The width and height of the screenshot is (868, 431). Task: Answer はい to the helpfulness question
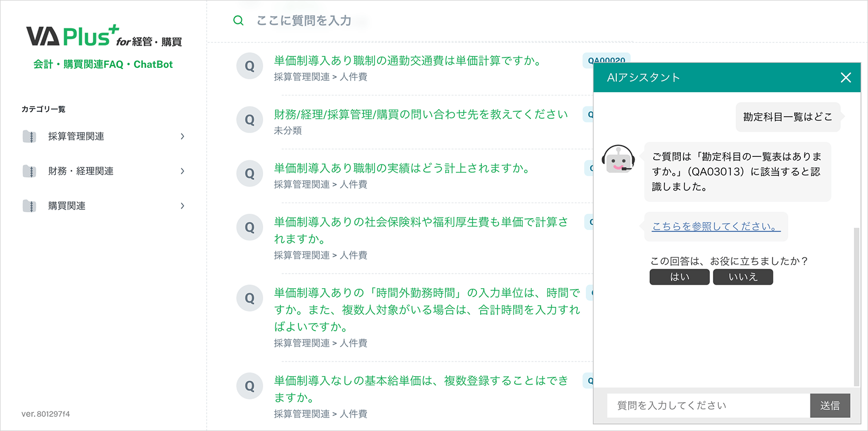[679, 277]
